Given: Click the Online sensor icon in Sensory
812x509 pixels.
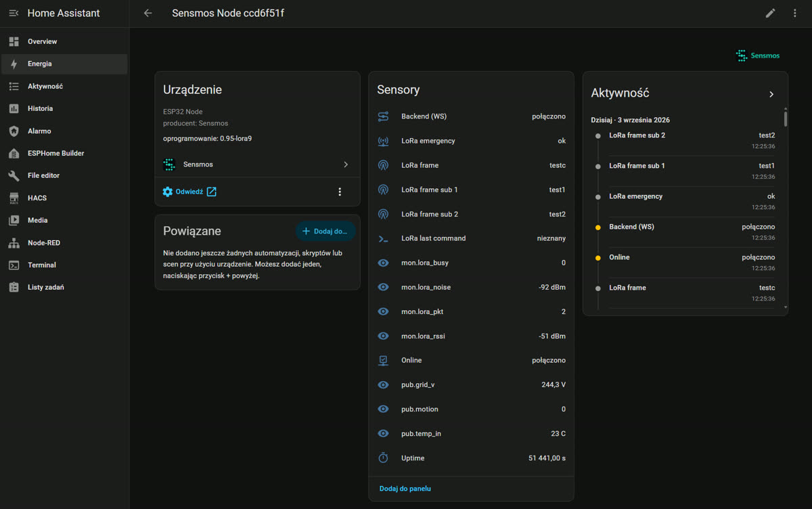Looking at the screenshot, I should [x=383, y=360].
